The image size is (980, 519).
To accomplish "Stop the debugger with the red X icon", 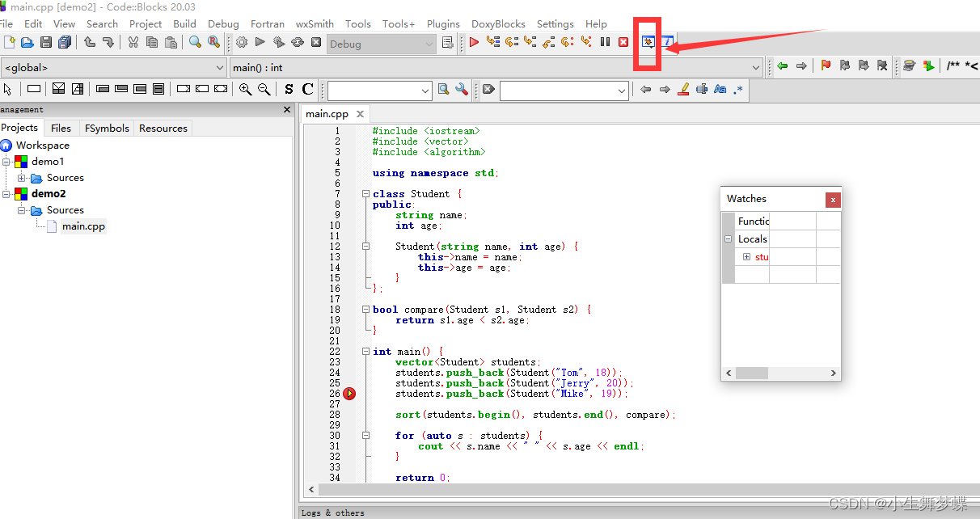I will click(623, 41).
